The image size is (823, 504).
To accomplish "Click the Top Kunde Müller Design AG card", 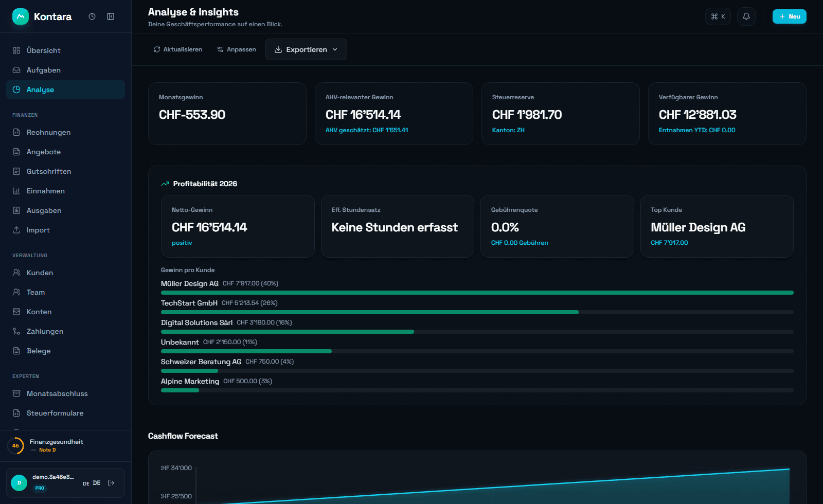I will coord(717,226).
